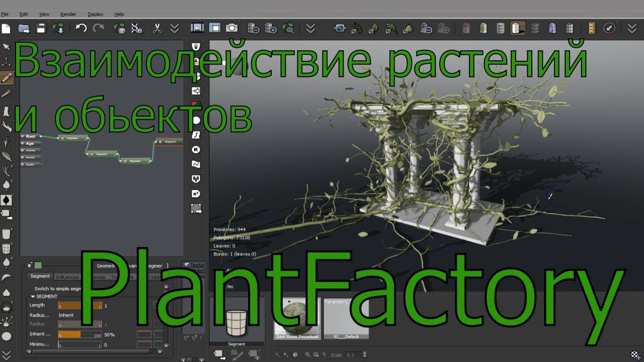Switch to the Influences tab

67,277
